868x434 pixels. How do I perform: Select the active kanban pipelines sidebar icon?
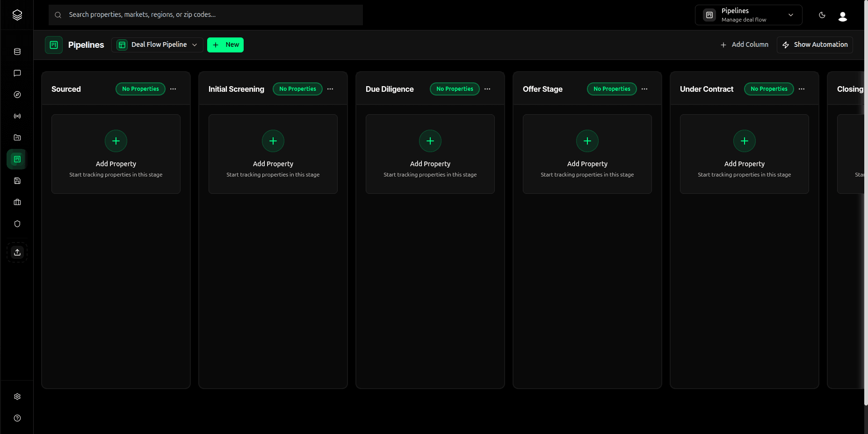(17, 159)
